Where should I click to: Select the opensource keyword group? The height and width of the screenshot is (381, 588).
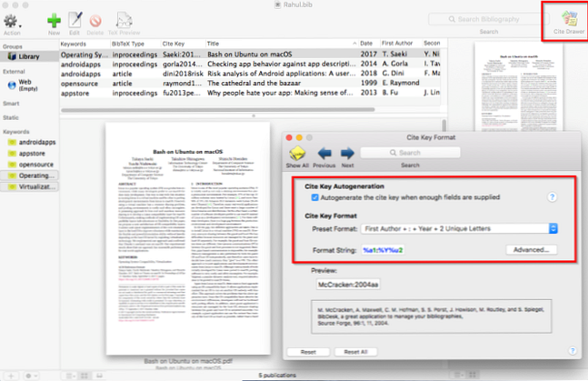(30, 165)
